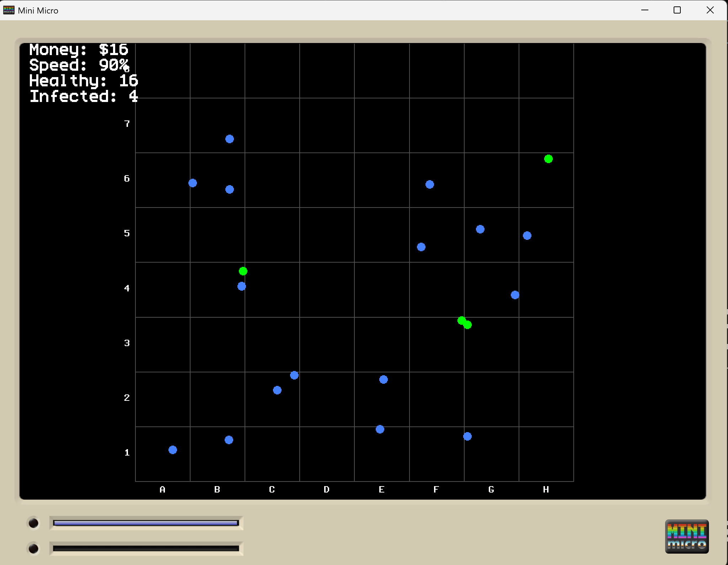
Task: Click the green infected dot in row 6, column H
Action: pos(548,159)
